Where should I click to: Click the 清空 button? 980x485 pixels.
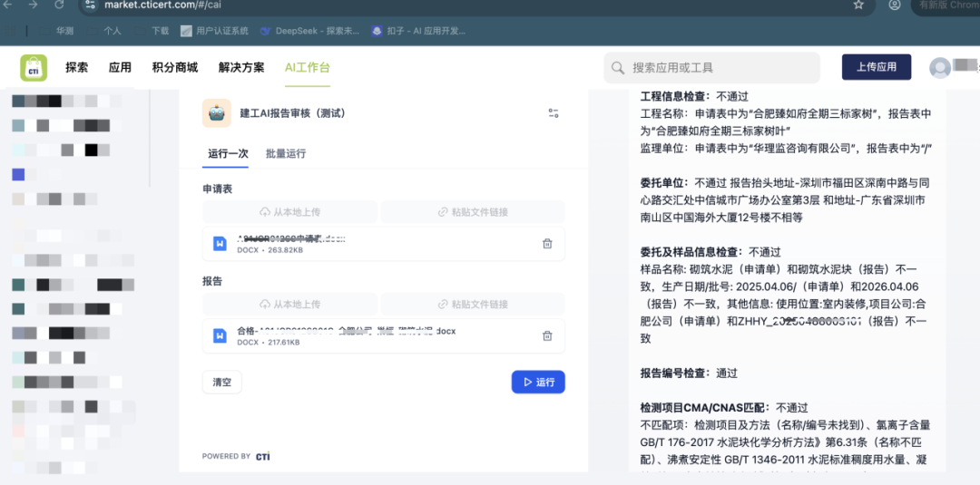(x=222, y=383)
